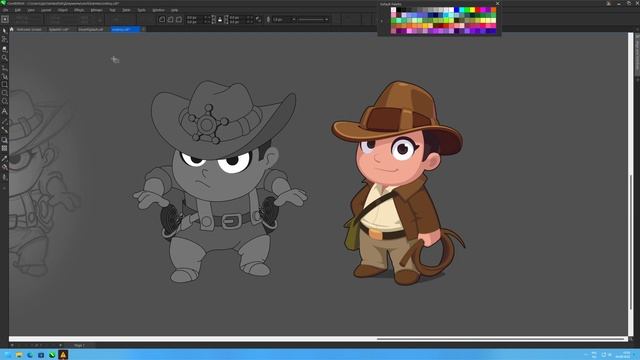
Task: Select the grayscale cowboy sheriff drawing
Action: (x=220, y=182)
